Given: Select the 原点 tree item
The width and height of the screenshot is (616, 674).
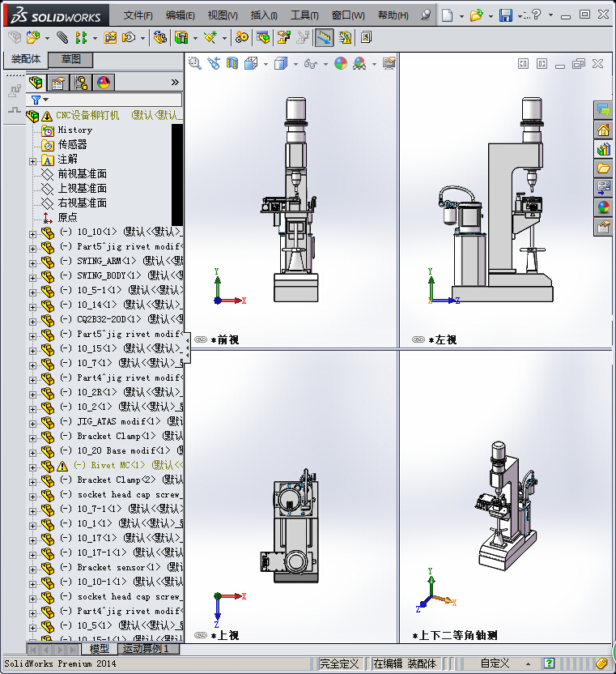Looking at the screenshot, I should coord(67,217).
